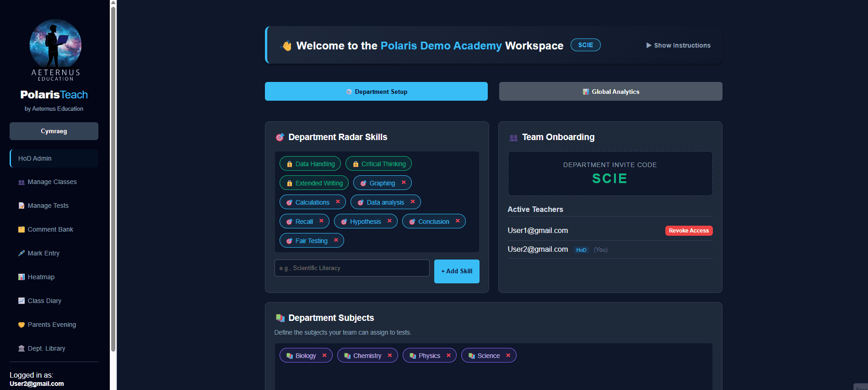868x390 pixels.
Task: Select the Physics subject chip
Action: (429, 356)
